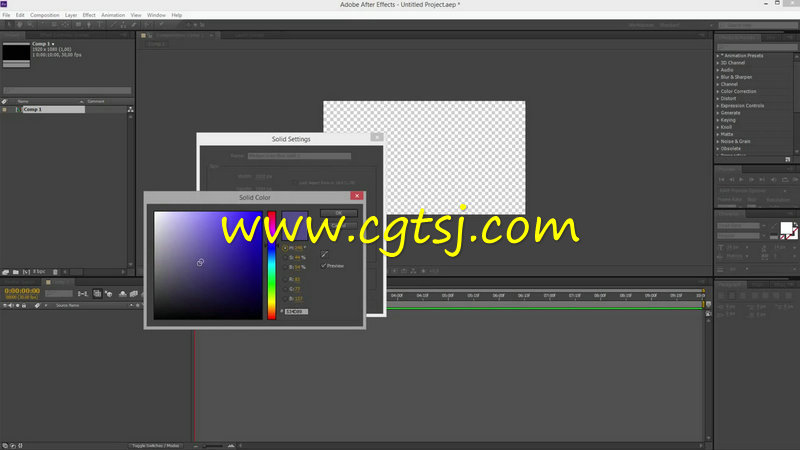Select the Rectangle shape tool
Image resolution: width=800 pixels, height=450 pixels.
click(x=78, y=24)
